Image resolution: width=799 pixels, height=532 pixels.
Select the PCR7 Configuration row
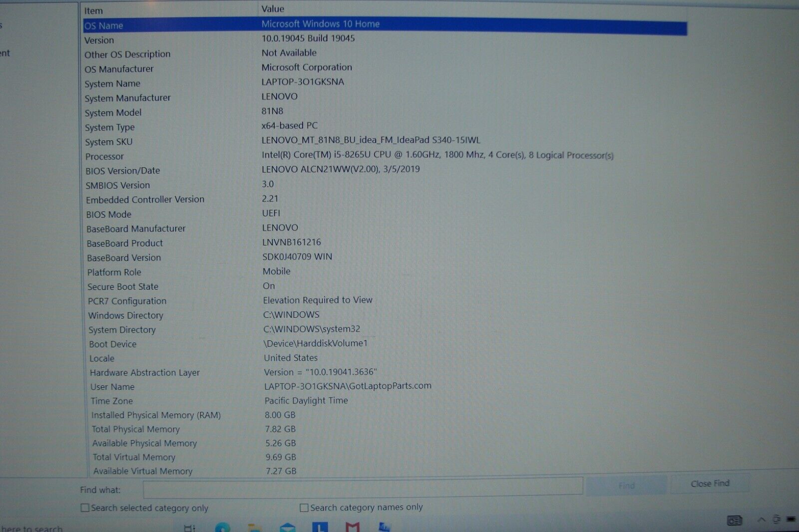point(385,301)
